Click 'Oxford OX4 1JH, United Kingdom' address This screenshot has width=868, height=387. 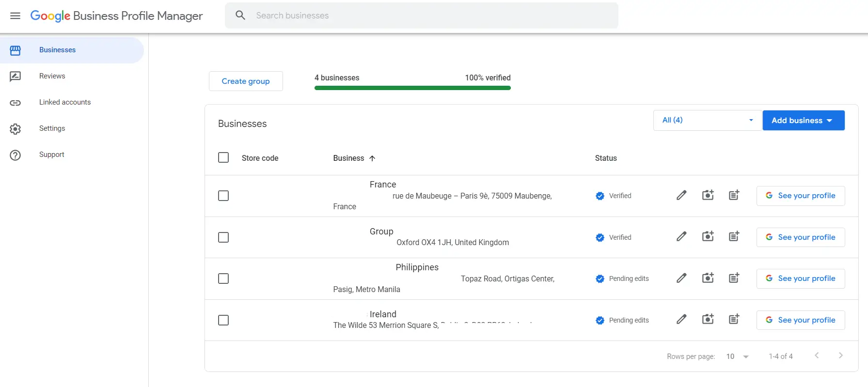[x=453, y=242]
